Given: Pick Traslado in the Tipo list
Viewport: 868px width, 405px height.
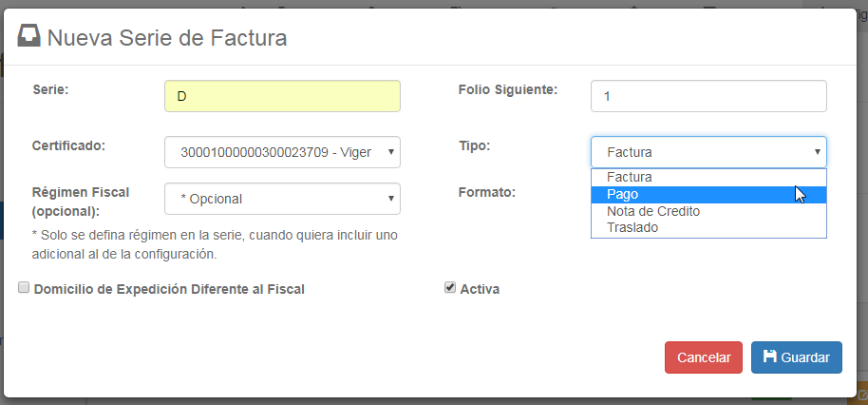Looking at the screenshot, I should pyautogui.click(x=632, y=228).
